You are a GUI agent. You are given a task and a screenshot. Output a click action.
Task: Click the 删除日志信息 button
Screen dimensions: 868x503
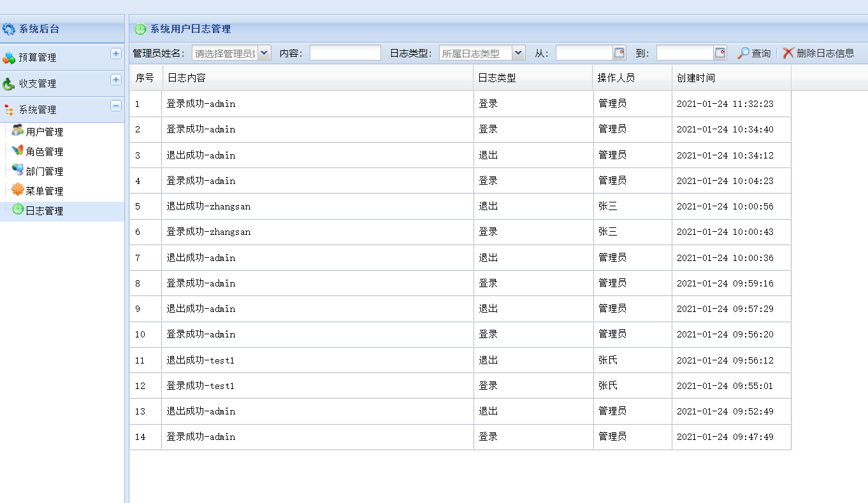click(x=819, y=53)
